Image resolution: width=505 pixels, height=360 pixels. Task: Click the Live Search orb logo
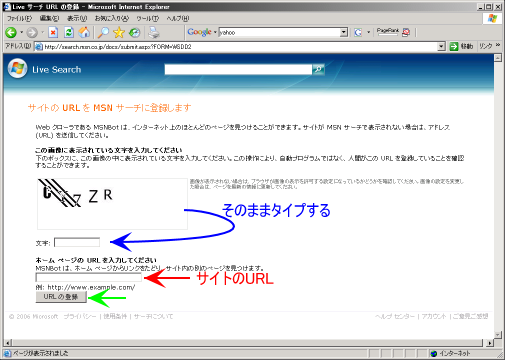click(x=17, y=69)
